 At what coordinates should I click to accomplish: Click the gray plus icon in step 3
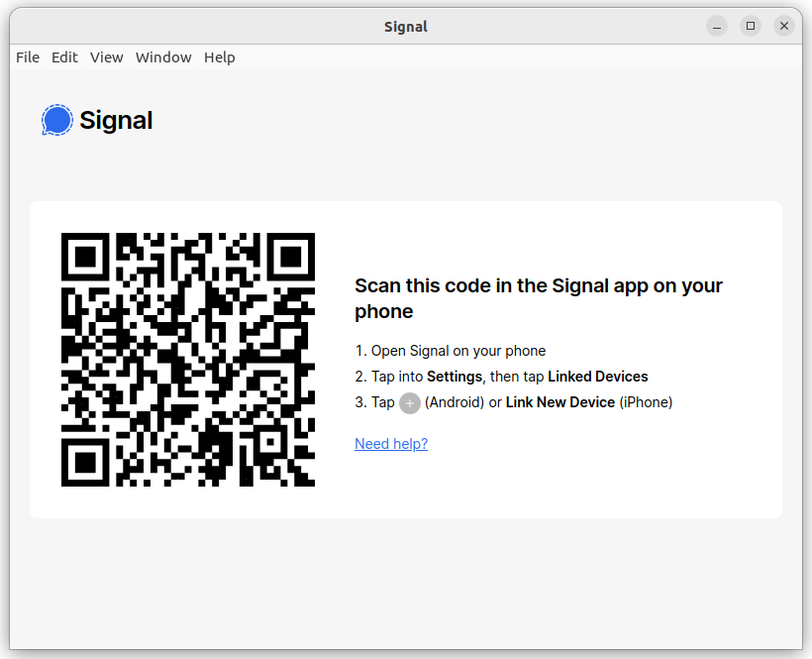(x=410, y=403)
